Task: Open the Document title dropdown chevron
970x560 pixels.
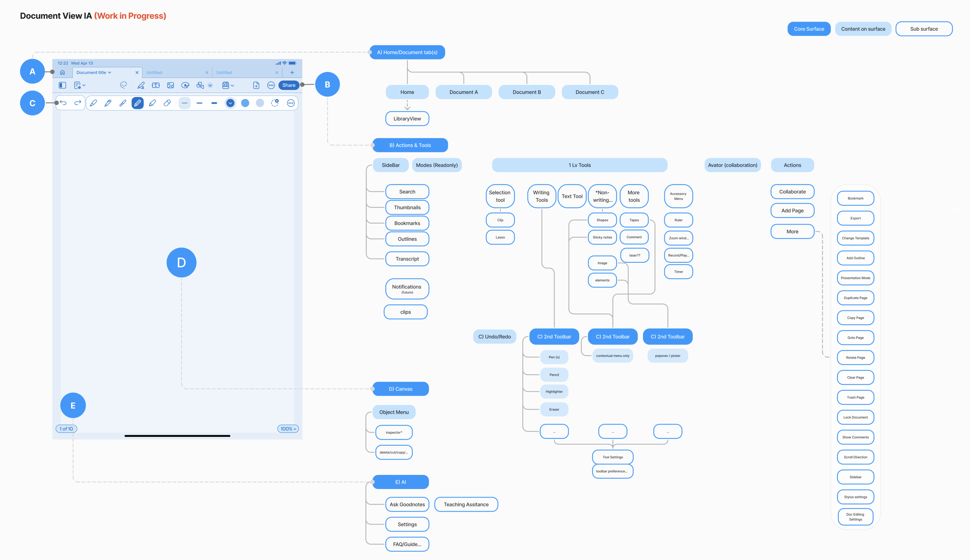Action: pyautogui.click(x=110, y=72)
